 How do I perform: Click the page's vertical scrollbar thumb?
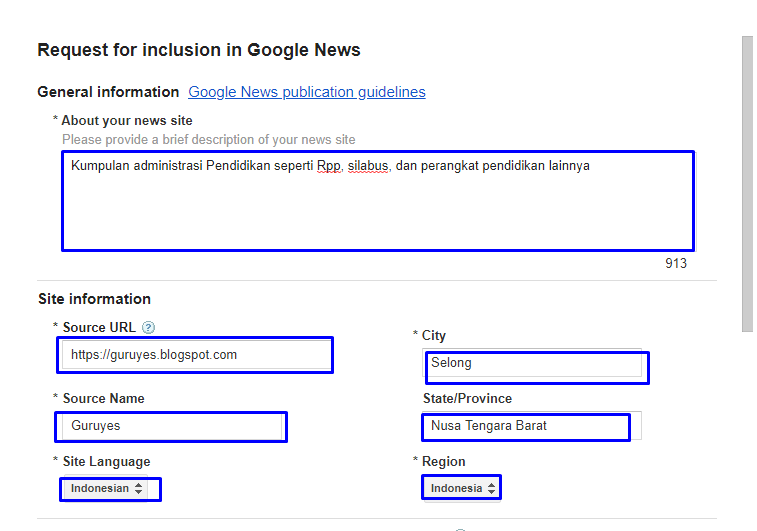(747, 183)
